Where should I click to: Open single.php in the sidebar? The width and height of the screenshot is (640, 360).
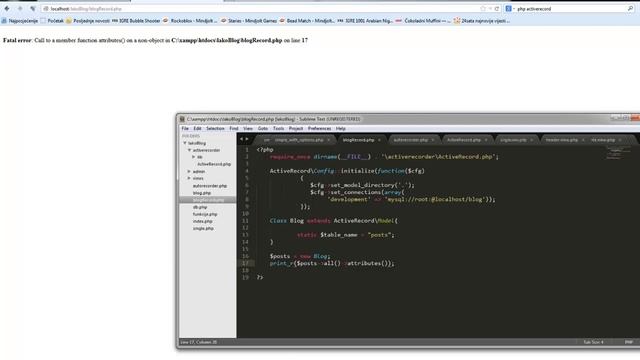tap(203, 229)
